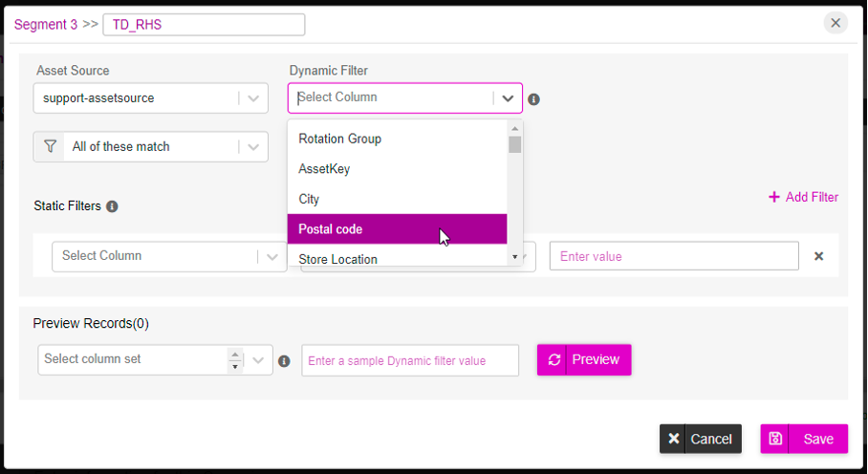The image size is (868, 474).
Task: Expand the Asset Source dropdown arrow
Action: pyautogui.click(x=253, y=98)
